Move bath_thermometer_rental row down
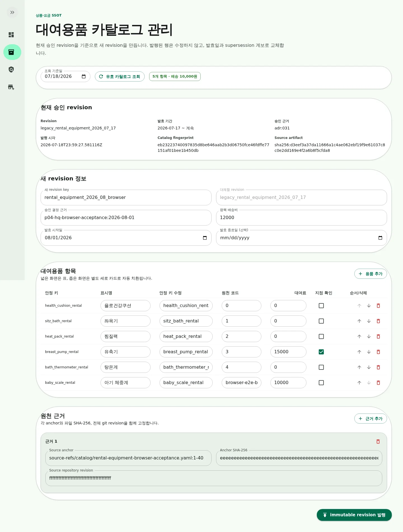 (369, 367)
